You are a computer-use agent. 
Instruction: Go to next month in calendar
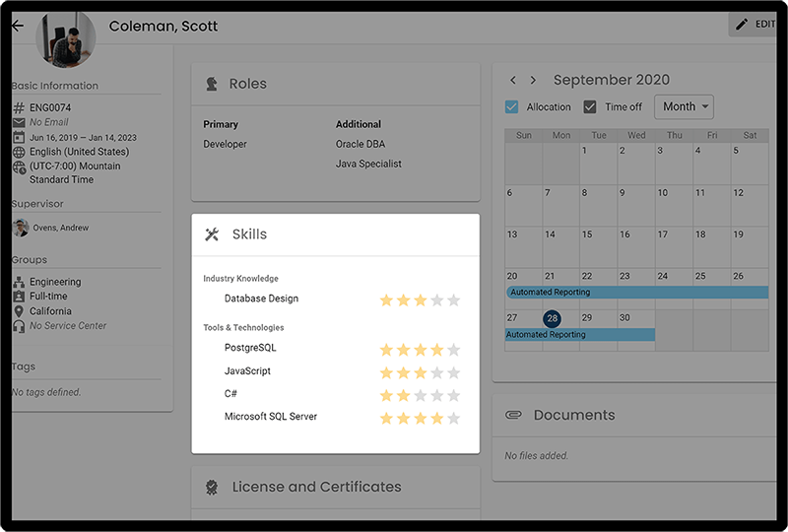tap(533, 80)
